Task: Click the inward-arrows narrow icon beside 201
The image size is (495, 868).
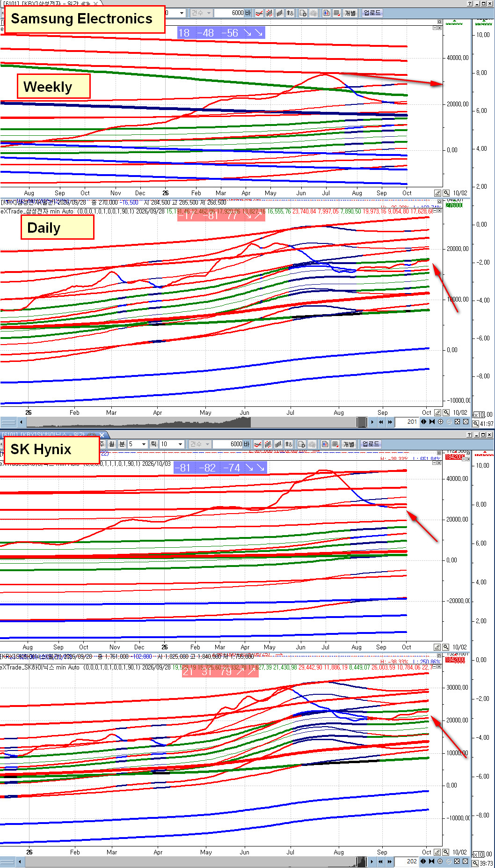Action: click(432, 422)
